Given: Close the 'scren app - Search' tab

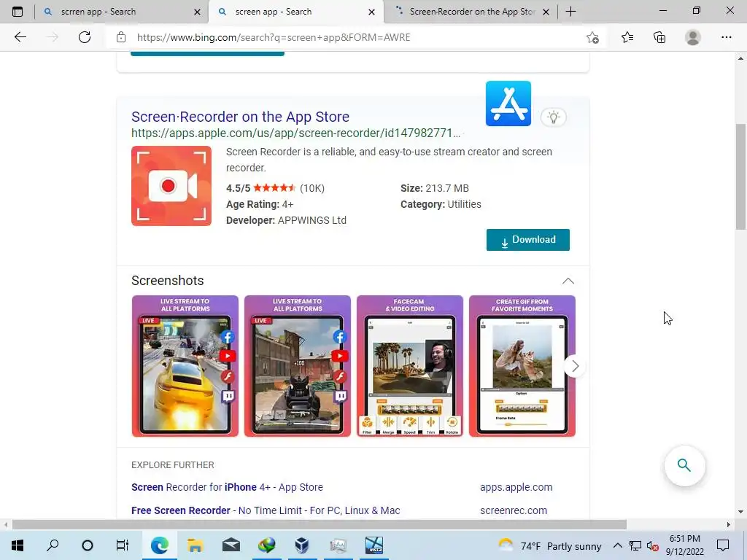Looking at the screenshot, I should point(197,12).
